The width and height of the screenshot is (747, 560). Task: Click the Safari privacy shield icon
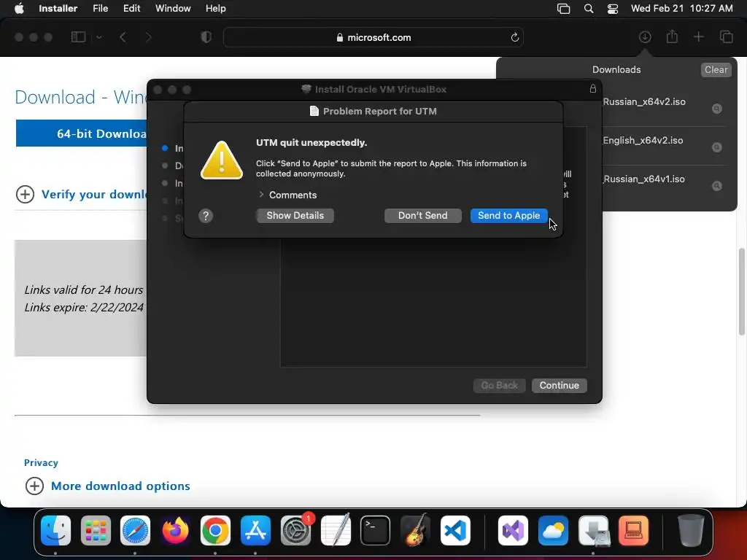206,37
